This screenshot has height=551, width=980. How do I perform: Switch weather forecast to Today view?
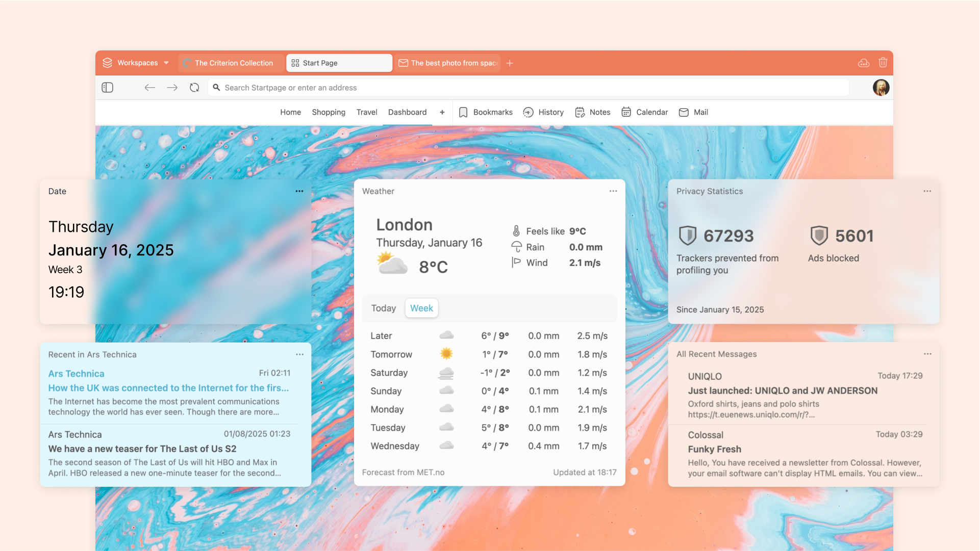click(383, 308)
